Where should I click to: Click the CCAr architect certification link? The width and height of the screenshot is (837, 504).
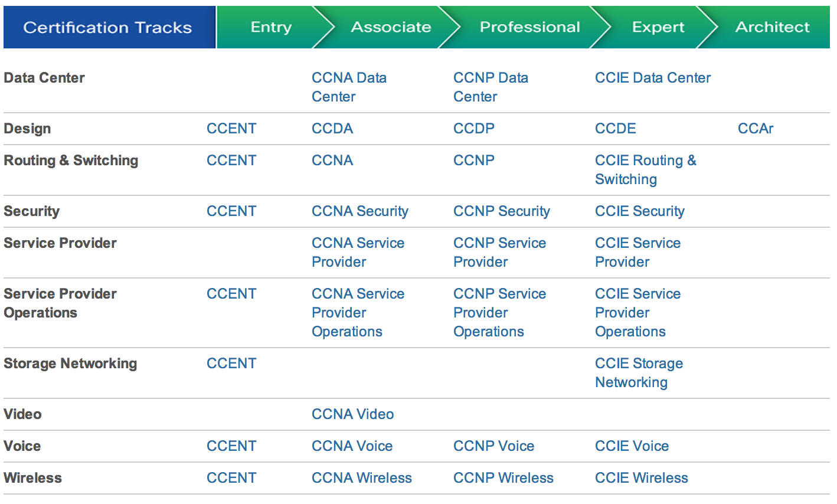coord(755,129)
